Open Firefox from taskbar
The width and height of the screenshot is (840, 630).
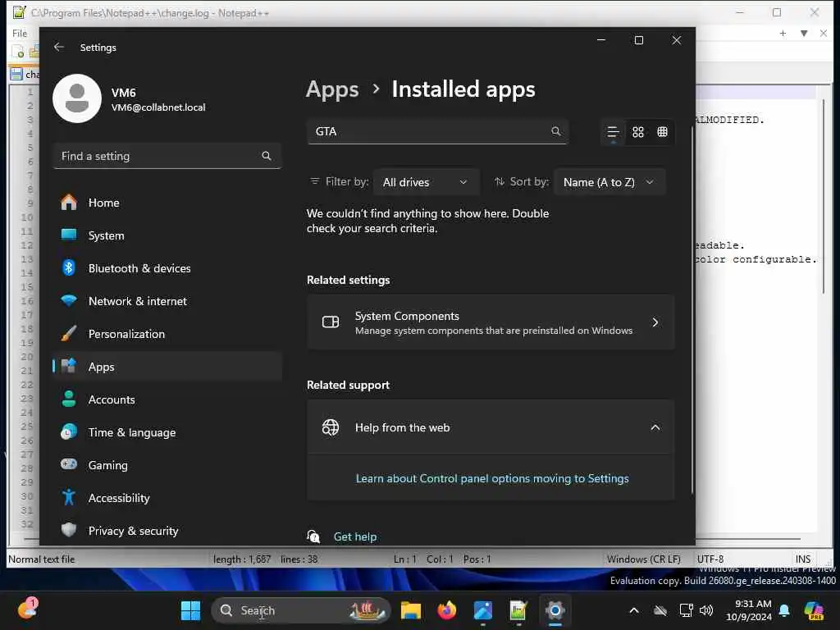447,610
